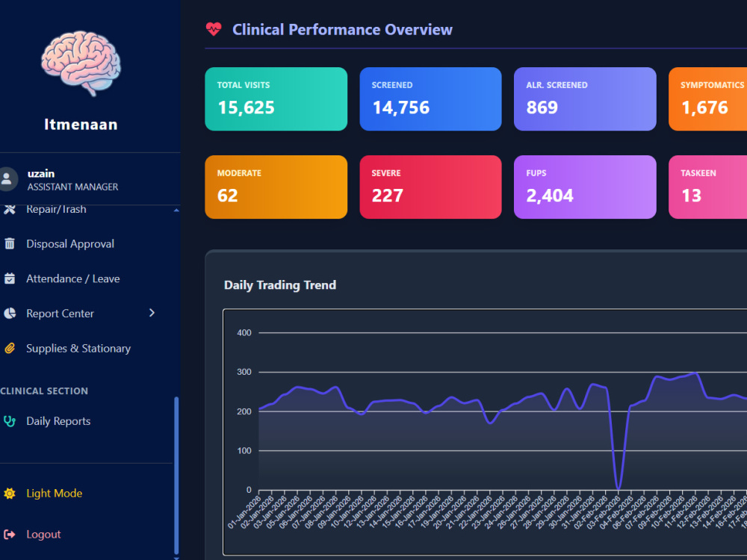Click the Itmenaan app title
This screenshot has height=560, width=747.
[x=81, y=124]
